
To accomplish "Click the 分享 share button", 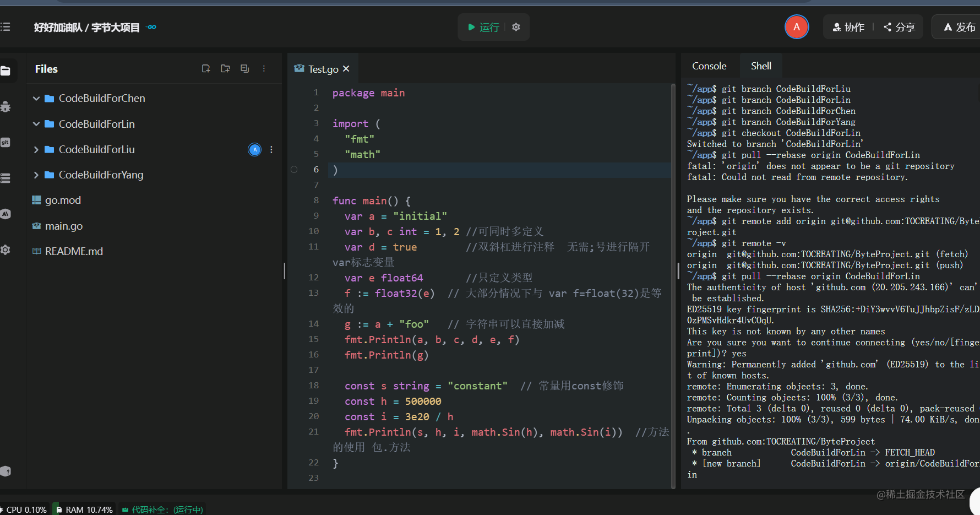I will click(x=900, y=27).
